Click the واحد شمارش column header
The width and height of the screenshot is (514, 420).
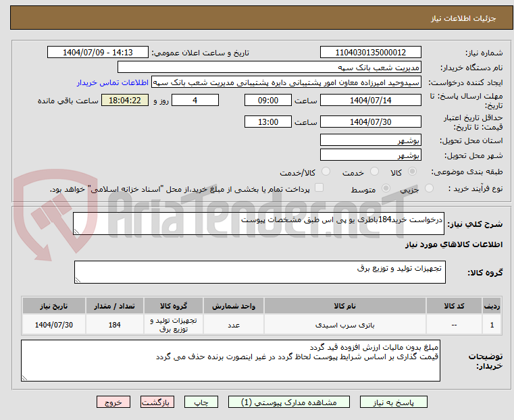[234, 306]
